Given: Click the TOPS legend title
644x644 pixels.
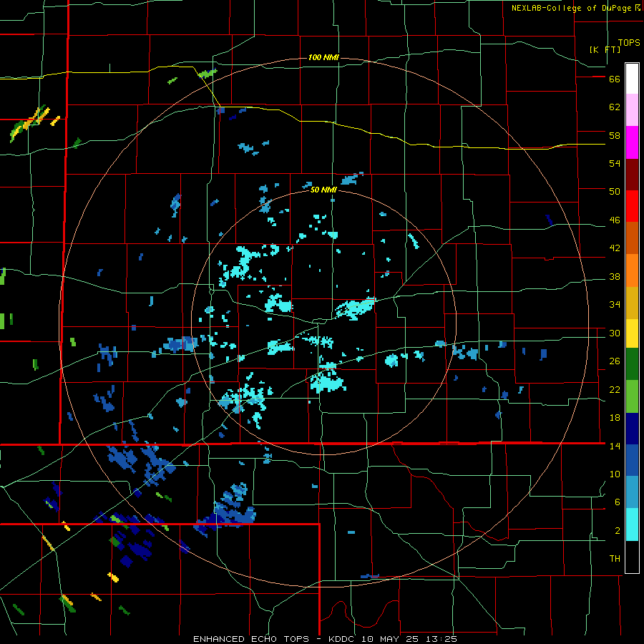Looking at the screenshot, I should 629,42.
